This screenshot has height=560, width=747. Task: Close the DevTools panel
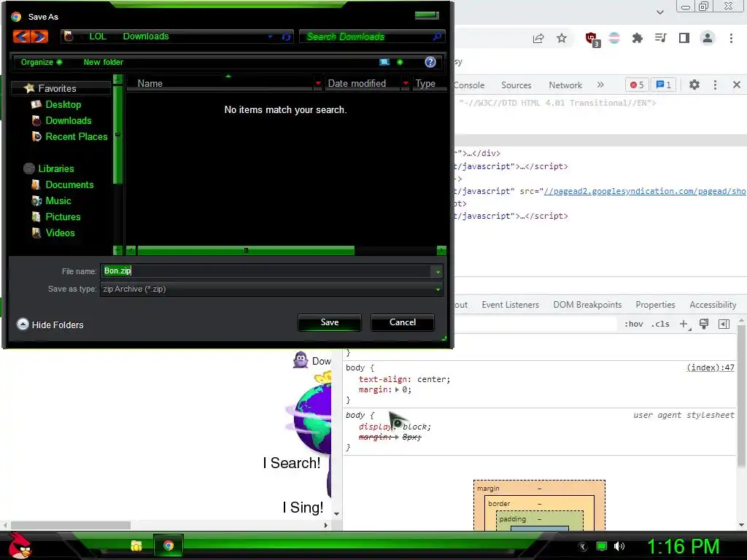coord(737,85)
